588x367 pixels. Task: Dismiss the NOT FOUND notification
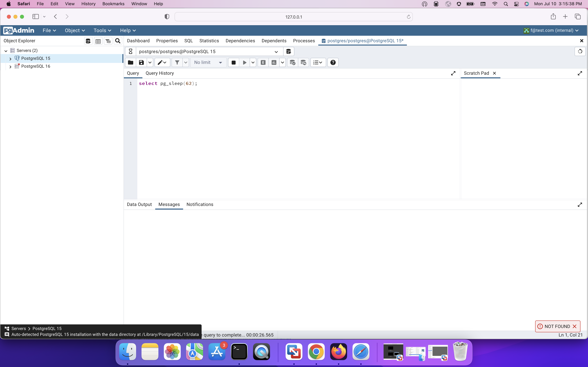pyautogui.click(x=575, y=327)
